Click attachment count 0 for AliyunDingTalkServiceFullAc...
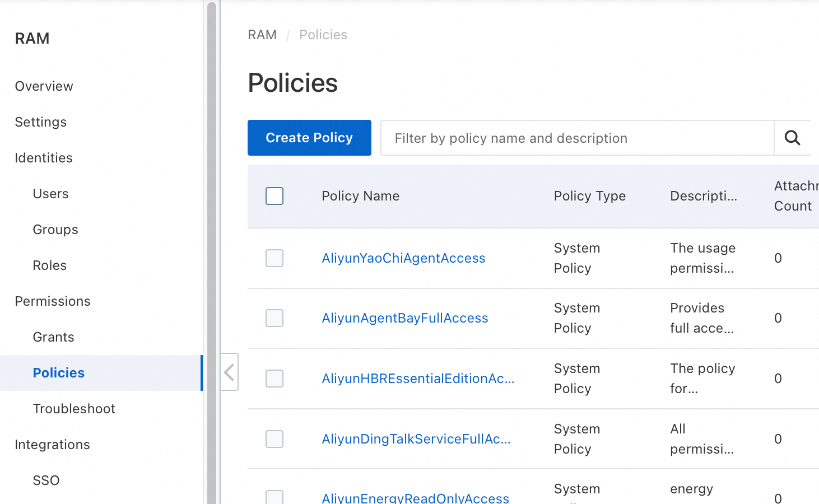819x504 pixels. pos(778,439)
